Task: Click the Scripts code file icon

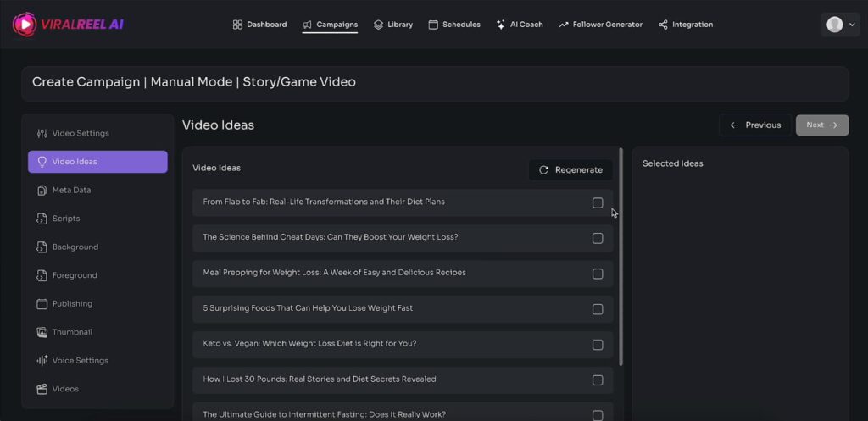Action: pyautogui.click(x=42, y=219)
